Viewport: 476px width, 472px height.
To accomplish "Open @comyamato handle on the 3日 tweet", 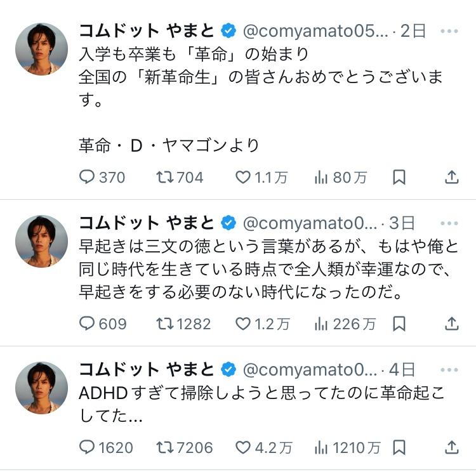I will point(310,223).
